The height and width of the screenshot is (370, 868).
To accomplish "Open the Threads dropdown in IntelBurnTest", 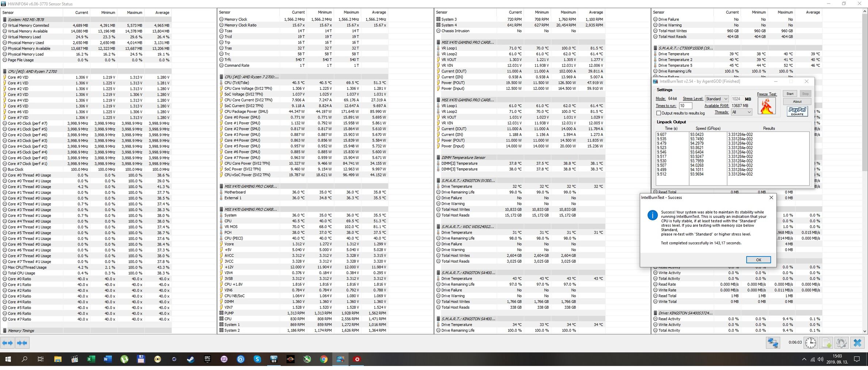I will click(x=741, y=112).
